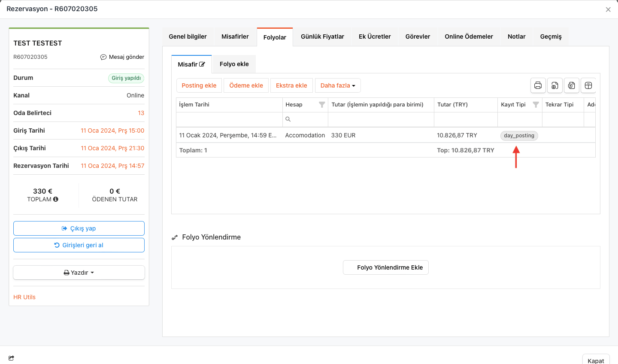Open the Hesap search filter options
The image size is (618, 364).
288,119
